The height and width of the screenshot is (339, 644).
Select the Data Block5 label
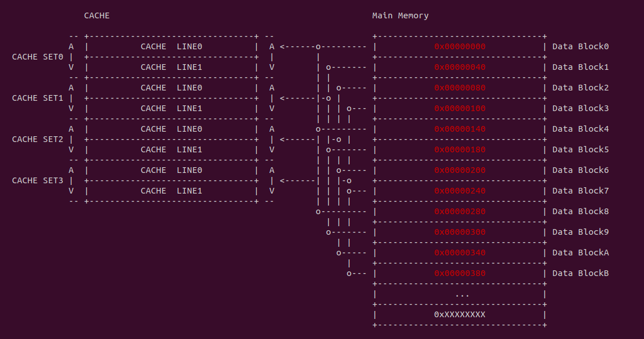(x=581, y=149)
